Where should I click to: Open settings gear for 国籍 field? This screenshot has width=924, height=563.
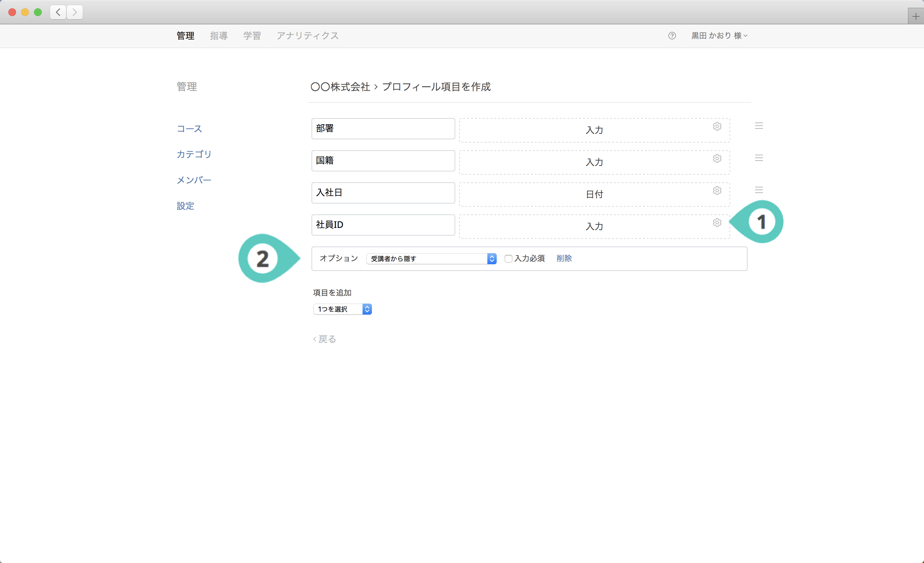point(717,158)
